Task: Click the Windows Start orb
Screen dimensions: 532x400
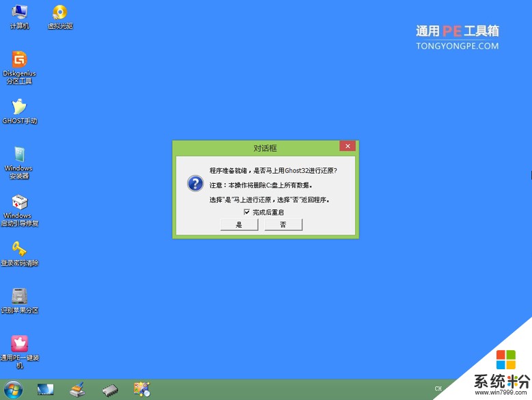Action: [13, 390]
